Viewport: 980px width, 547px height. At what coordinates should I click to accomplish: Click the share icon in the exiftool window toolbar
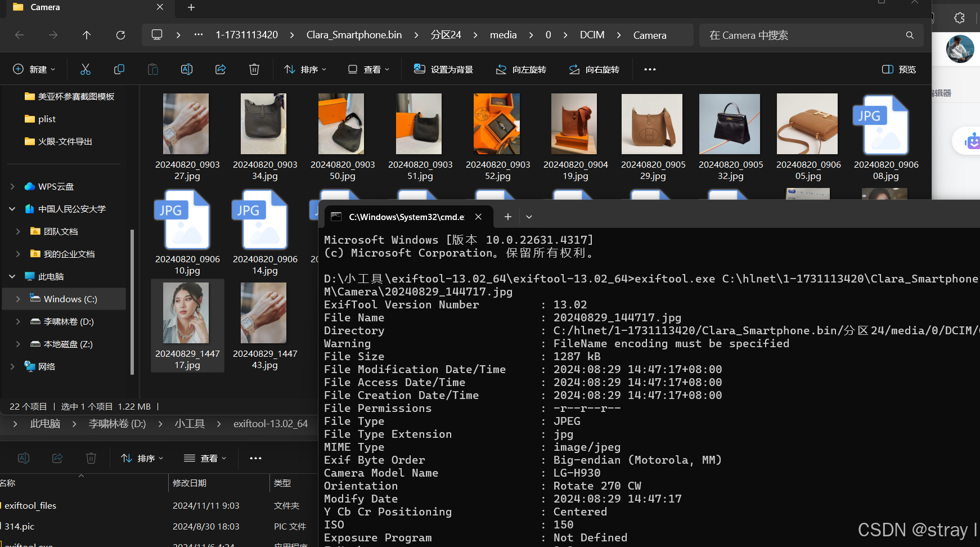(x=57, y=458)
